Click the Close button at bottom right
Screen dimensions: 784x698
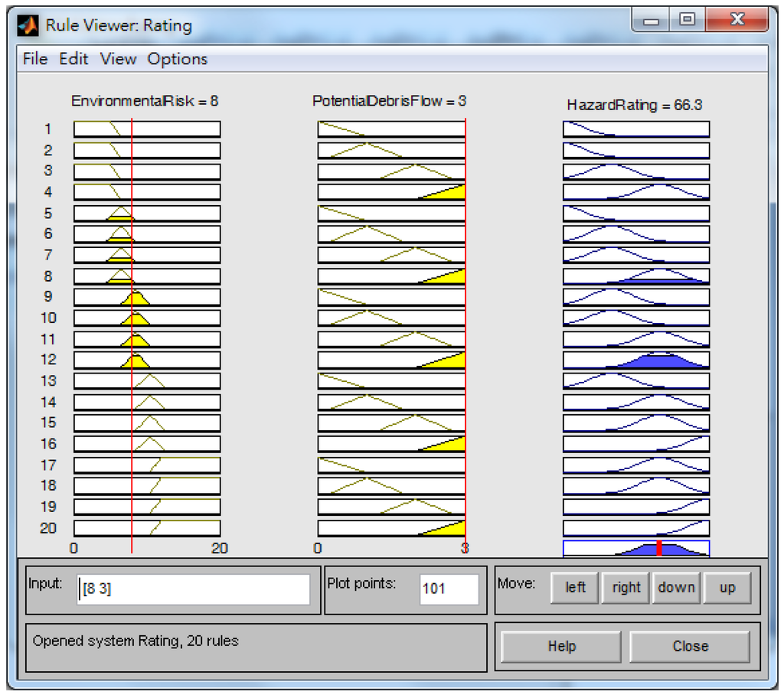tap(690, 646)
